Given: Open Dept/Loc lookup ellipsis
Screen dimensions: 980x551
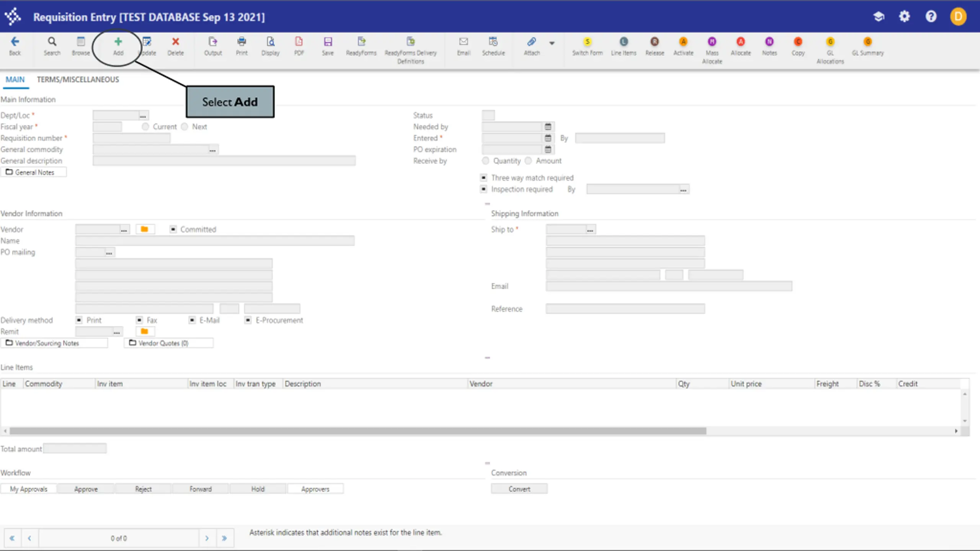Looking at the screenshot, I should point(143,115).
